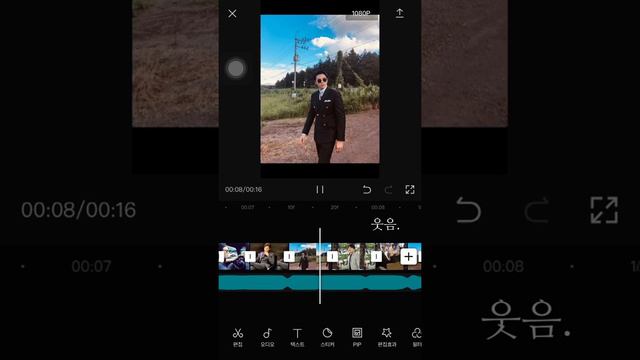Open the 편집 scissors edit tool
This screenshot has width=640, height=360.
coord(238,338)
